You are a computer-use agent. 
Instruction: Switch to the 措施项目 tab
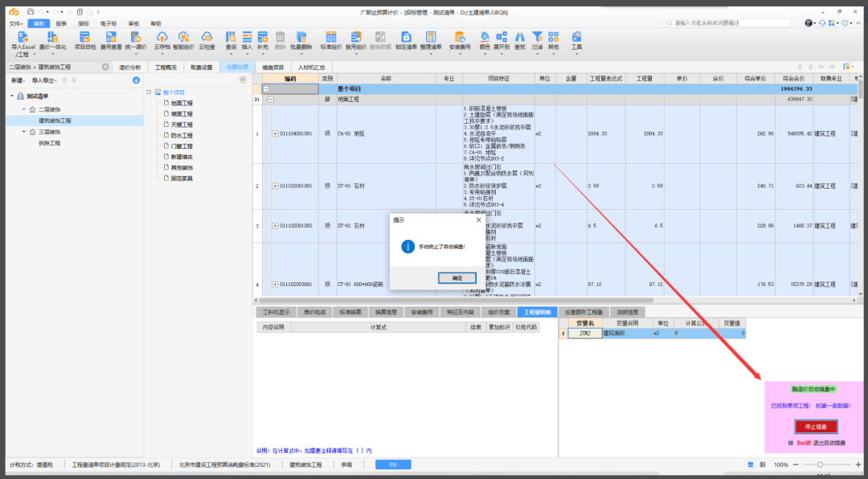273,68
